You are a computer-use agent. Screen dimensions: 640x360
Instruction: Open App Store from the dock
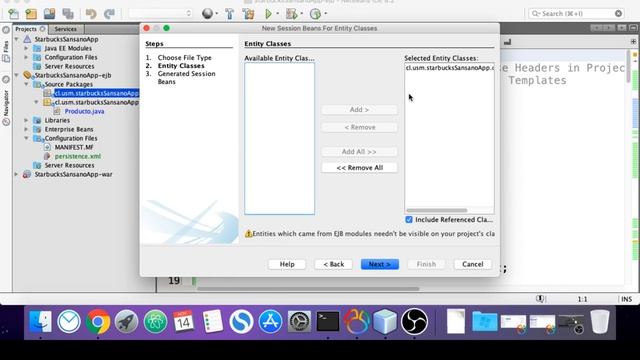[270, 322]
